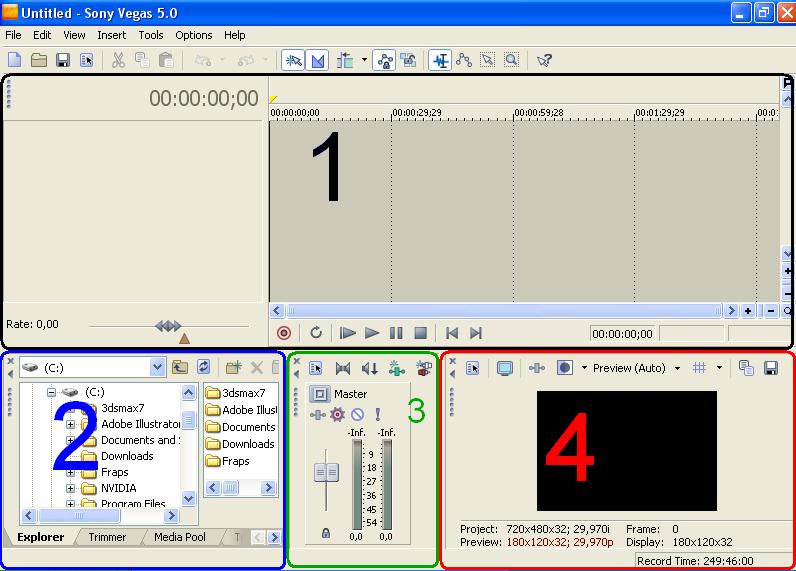Switch to the Media Pool tab
The image size is (796, 571).
click(180, 537)
